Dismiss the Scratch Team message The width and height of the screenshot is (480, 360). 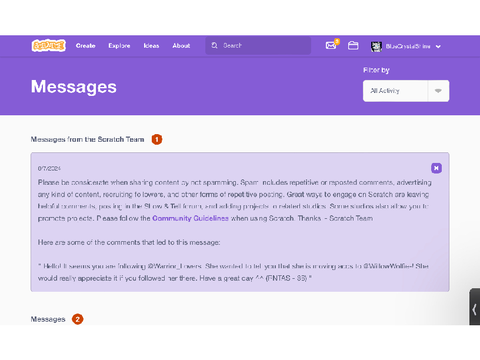tap(436, 168)
